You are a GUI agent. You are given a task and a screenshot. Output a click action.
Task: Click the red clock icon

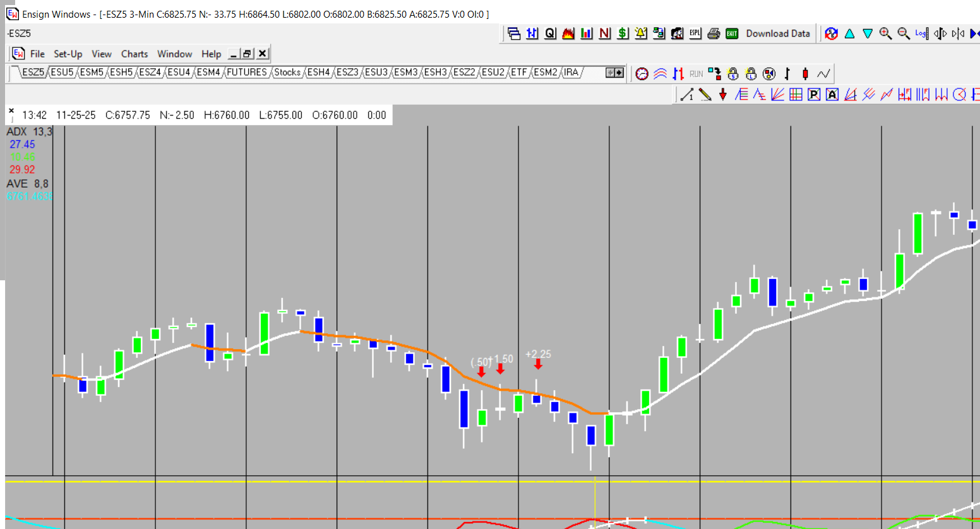(642, 74)
